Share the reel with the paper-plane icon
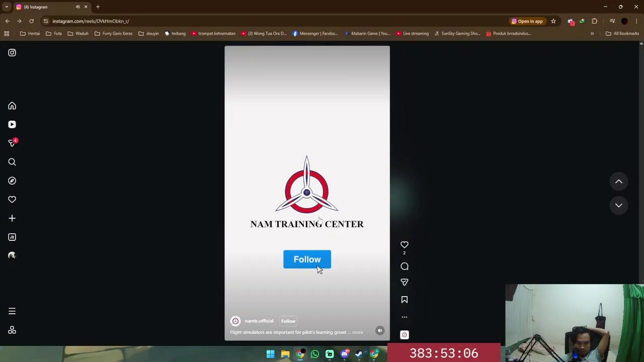 (405, 283)
